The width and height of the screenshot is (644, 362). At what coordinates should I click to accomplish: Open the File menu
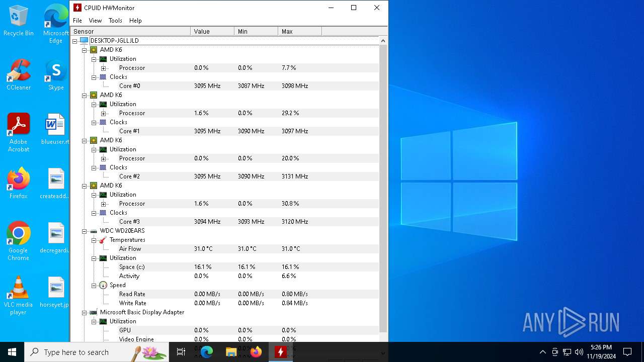(x=77, y=21)
